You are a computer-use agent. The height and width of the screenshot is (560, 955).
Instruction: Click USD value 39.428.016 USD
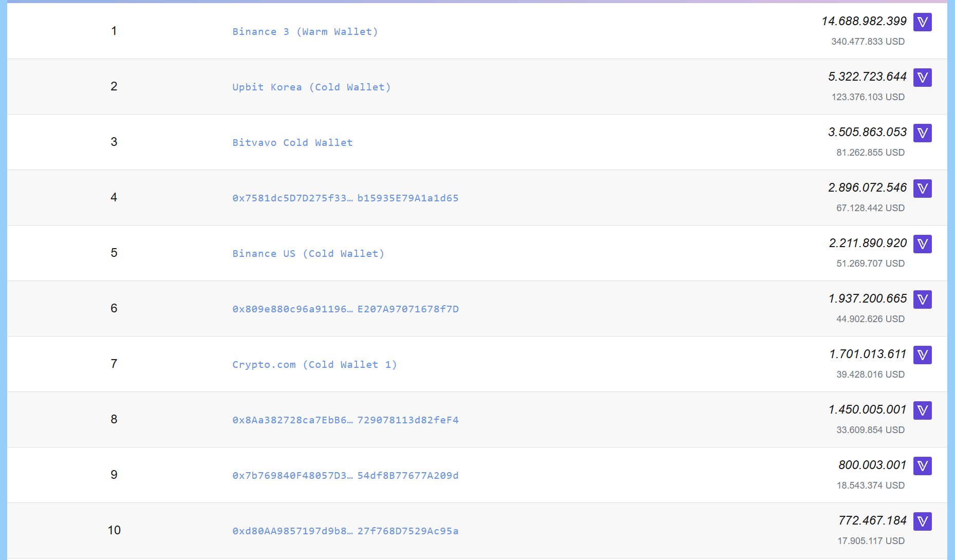click(871, 375)
